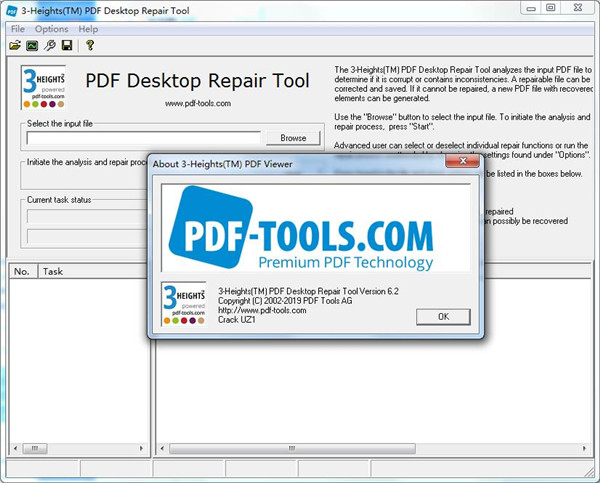Click the 'Version 6.2' text line in dialog
This screenshot has width=600, height=483.
(308, 291)
